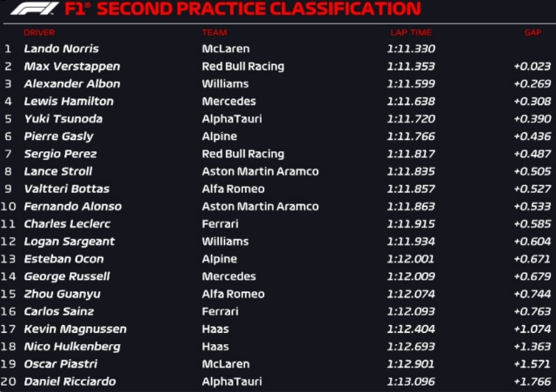The height and width of the screenshot is (392, 556).
Task: Select Haas team next to Kevin Magnussen
Action: (215, 329)
